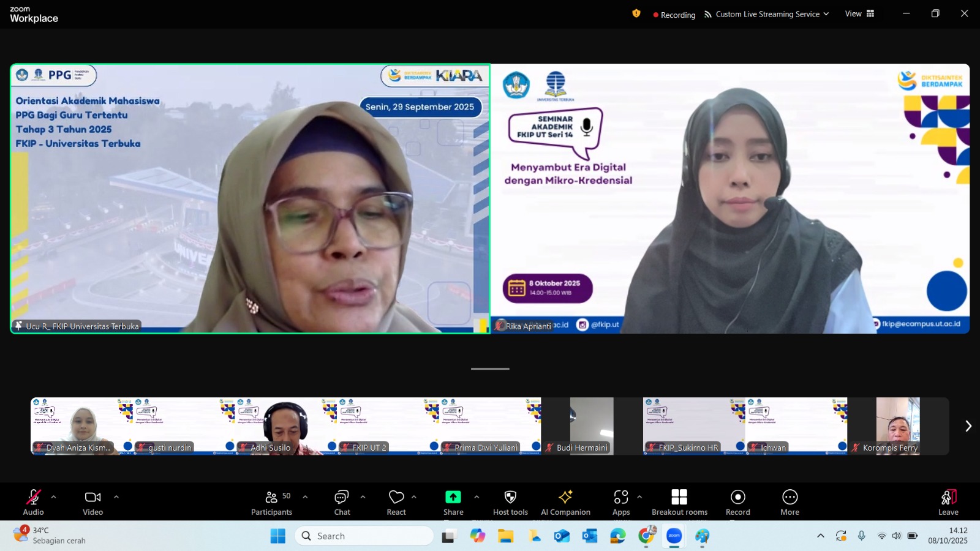Expand Custom Live Streaming Service dropdown

(766, 14)
